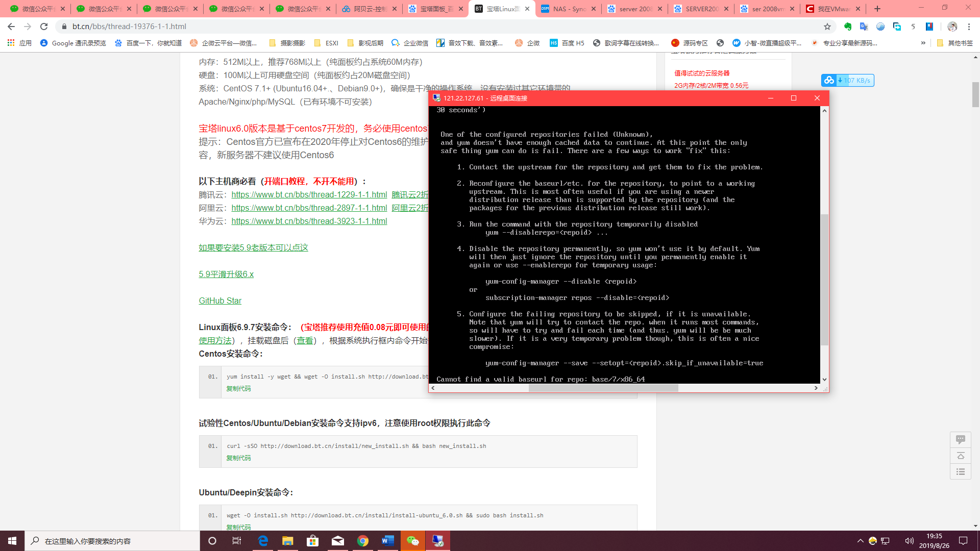Screen dimensions: 980x551
Task: Open the 其他书签 folder
Action: coord(955,43)
